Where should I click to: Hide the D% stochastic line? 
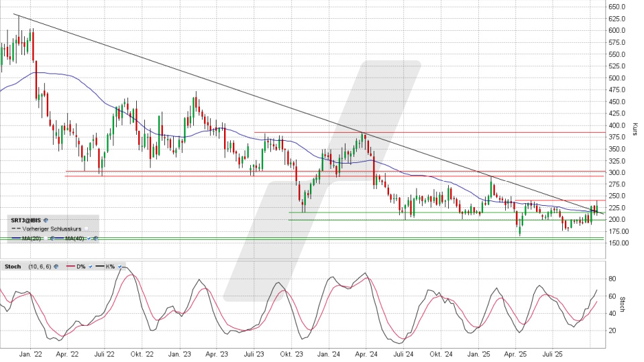tap(91, 266)
